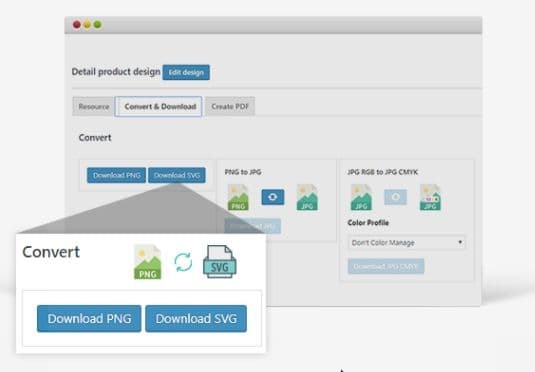Click the JPG result icon under PNG to JPG
Image resolution: width=535 pixels, height=372 pixels.
(x=307, y=197)
